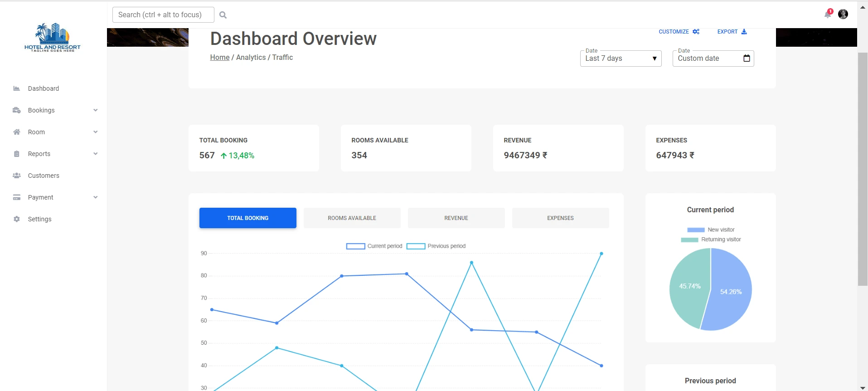The image size is (868, 391).
Task: Click the EXPORT button
Action: pos(732,32)
